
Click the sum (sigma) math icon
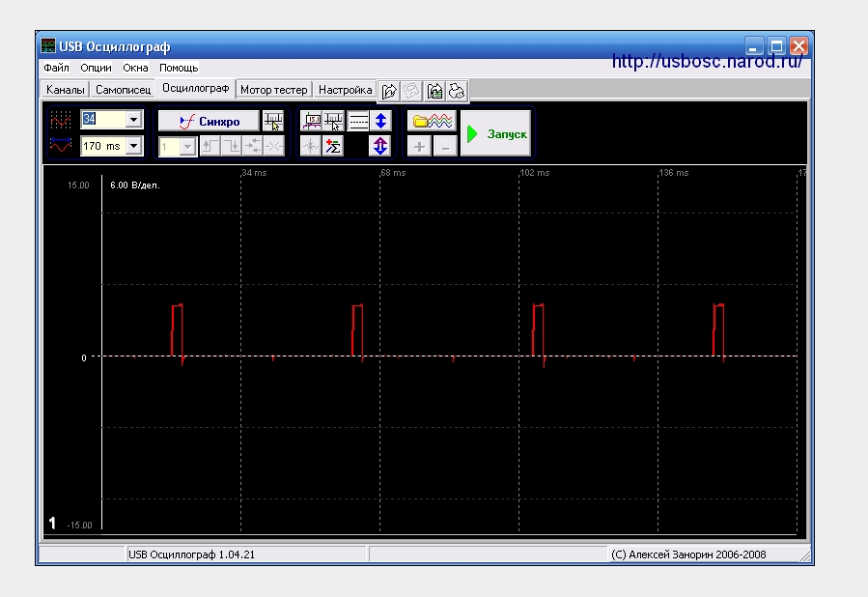click(333, 146)
